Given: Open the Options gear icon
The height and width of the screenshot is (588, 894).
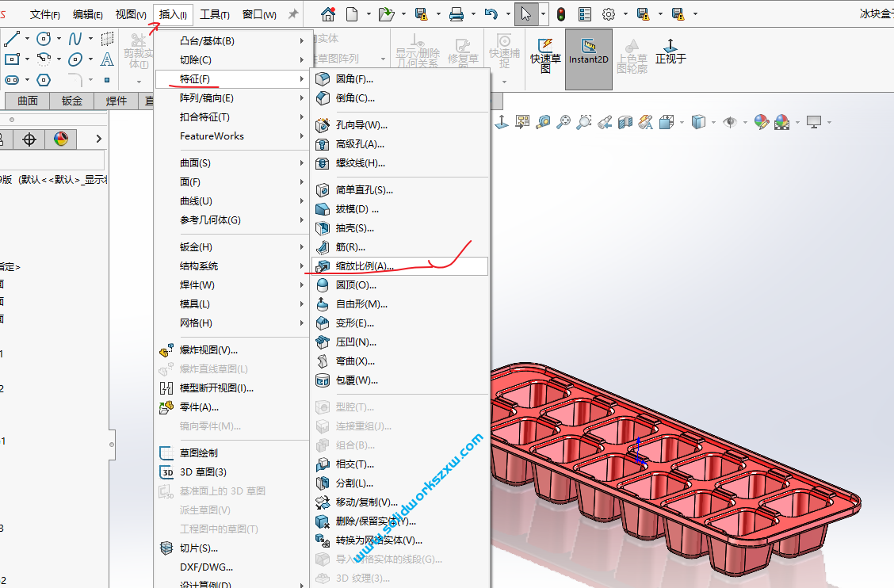Looking at the screenshot, I should 609,14.
